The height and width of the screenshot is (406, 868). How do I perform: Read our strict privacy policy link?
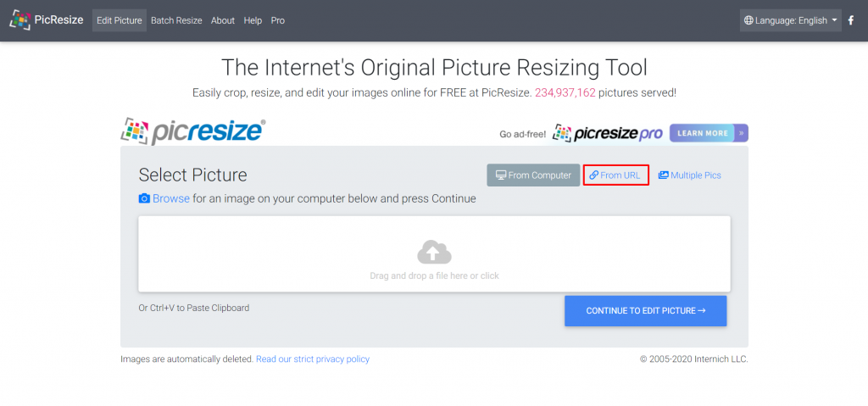coord(313,359)
